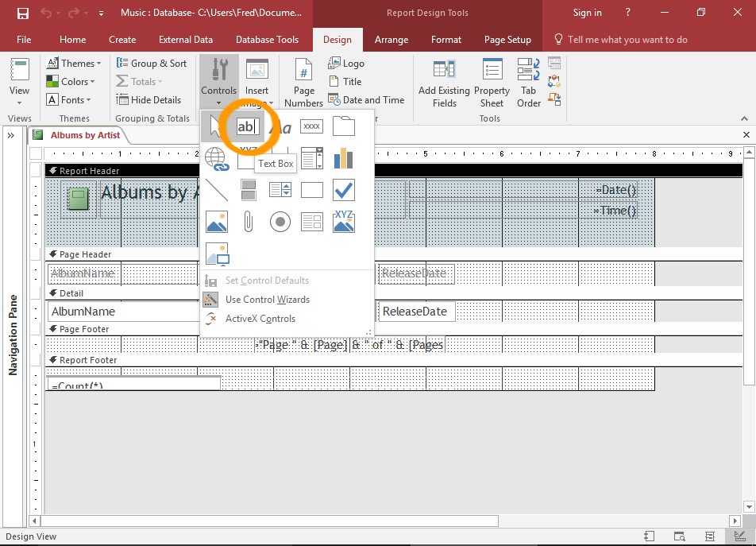Click the View Code icon in Tools
This screenshot has width=756, height=546.
[554, 80]
